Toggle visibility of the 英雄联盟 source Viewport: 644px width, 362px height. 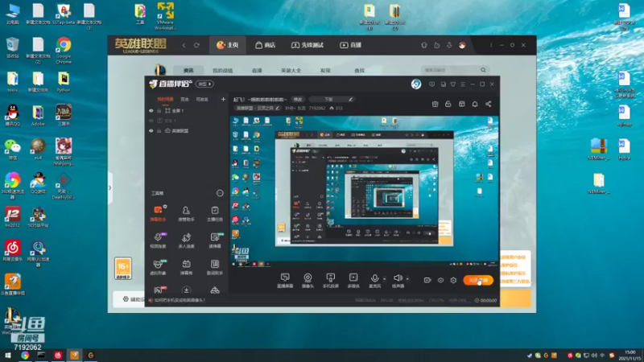(151, 131)
